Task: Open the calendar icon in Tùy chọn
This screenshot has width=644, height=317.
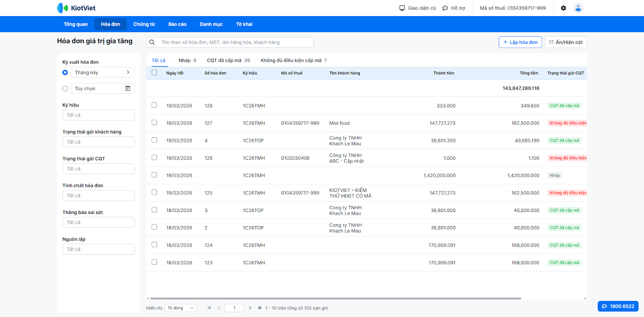Action: pyautogui.click(x=128, y=89)
